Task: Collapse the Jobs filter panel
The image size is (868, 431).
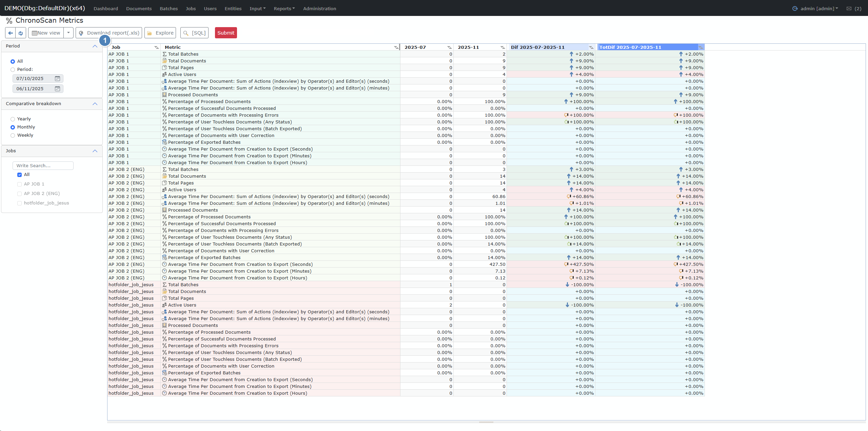Action: click(95, 151)
